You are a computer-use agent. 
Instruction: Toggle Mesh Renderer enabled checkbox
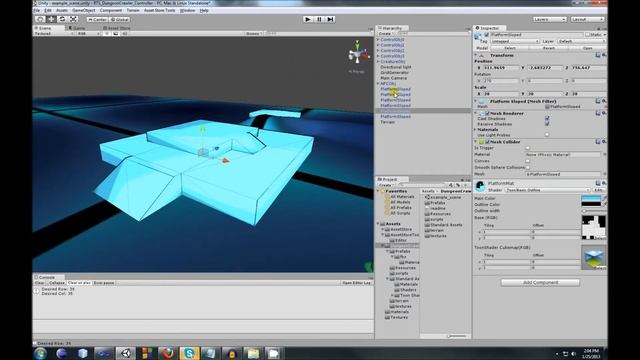pos(487,113)
